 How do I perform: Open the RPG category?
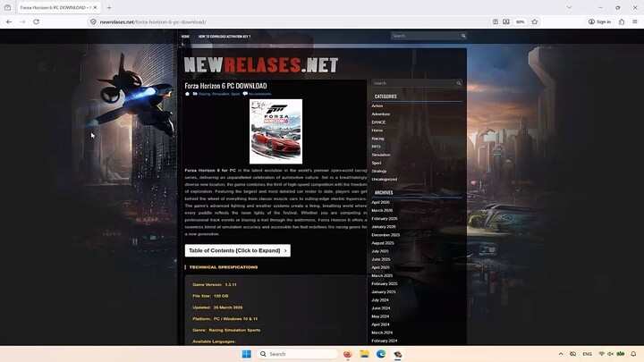click(376, 147)
